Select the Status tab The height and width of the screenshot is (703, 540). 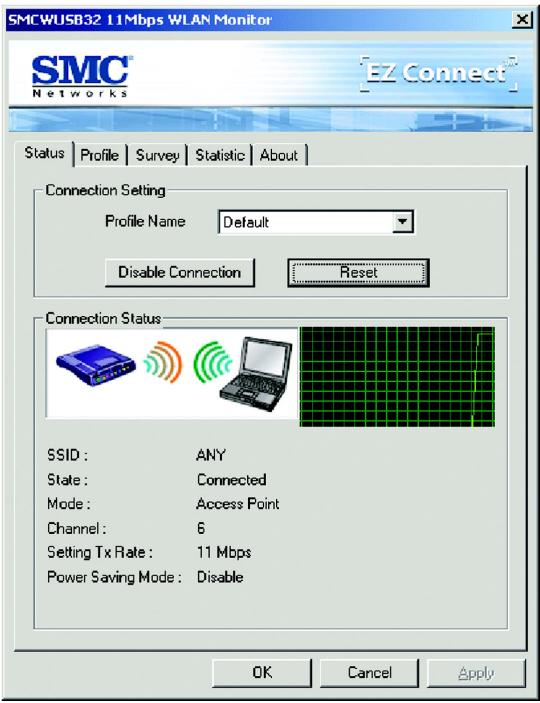point(44,154)
